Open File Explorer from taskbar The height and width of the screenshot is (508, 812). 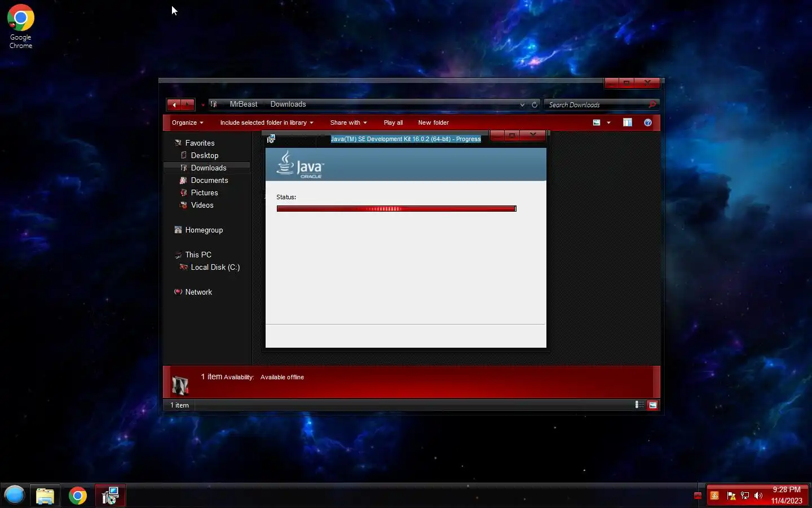pyautogui.click(x=45, y=496)
